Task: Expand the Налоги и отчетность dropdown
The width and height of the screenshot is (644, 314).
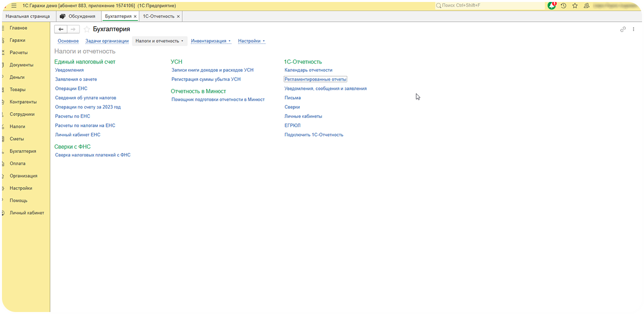Action: pos(159,41)
